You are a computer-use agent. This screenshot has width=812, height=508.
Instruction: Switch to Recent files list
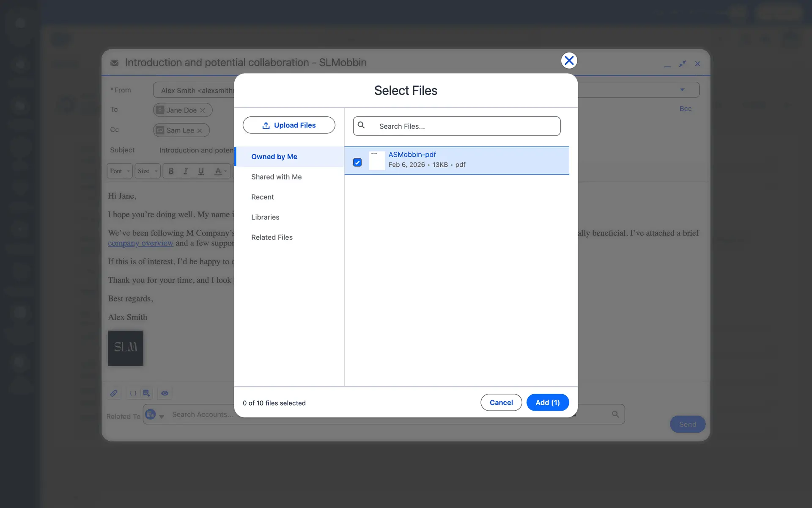click(262, 197)
